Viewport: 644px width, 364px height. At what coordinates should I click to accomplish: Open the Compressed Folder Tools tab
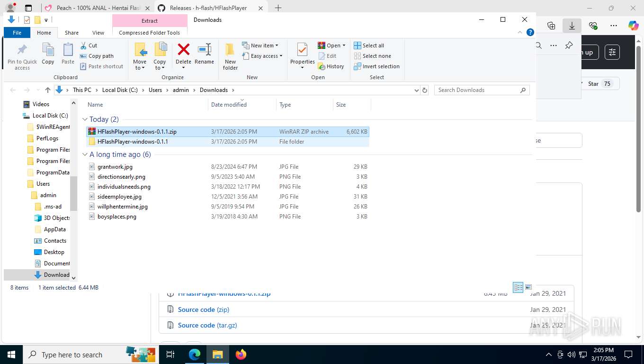coord(150,33)
